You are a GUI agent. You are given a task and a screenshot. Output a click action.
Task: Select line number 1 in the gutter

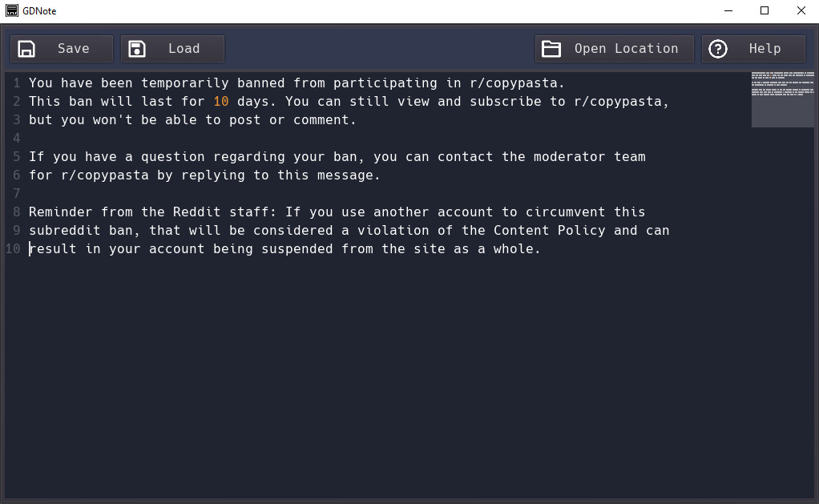[x=17, y=83]
